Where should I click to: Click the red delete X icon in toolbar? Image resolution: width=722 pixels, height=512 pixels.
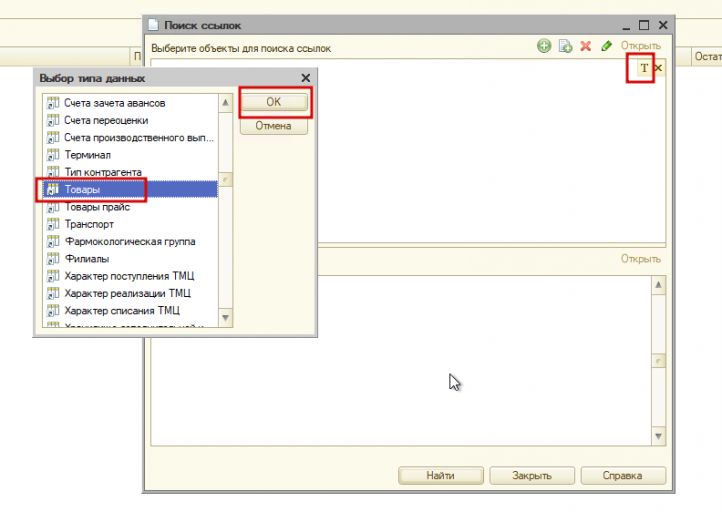point(586,46)
